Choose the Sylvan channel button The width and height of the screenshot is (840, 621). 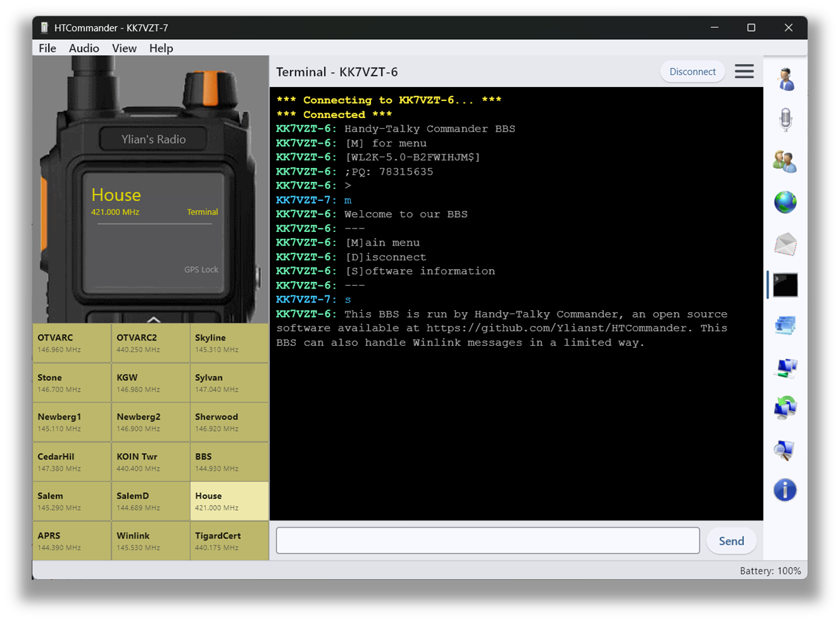[229, 383]
